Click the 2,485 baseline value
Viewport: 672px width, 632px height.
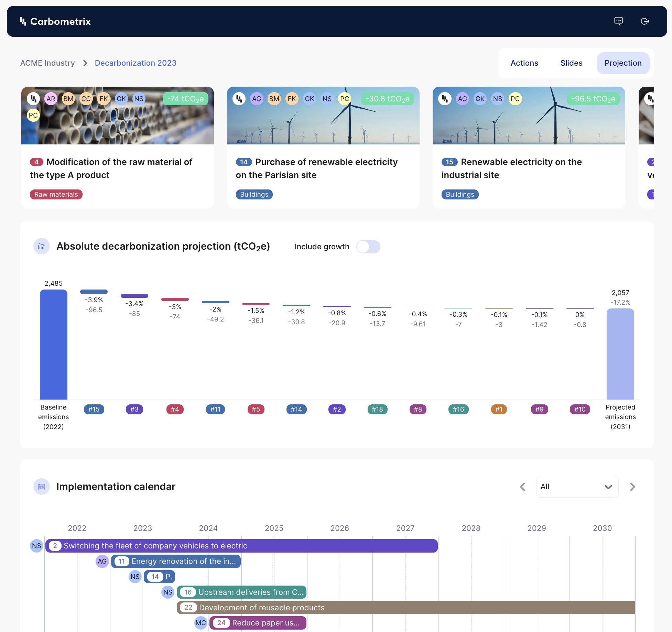tap(54, 283)
